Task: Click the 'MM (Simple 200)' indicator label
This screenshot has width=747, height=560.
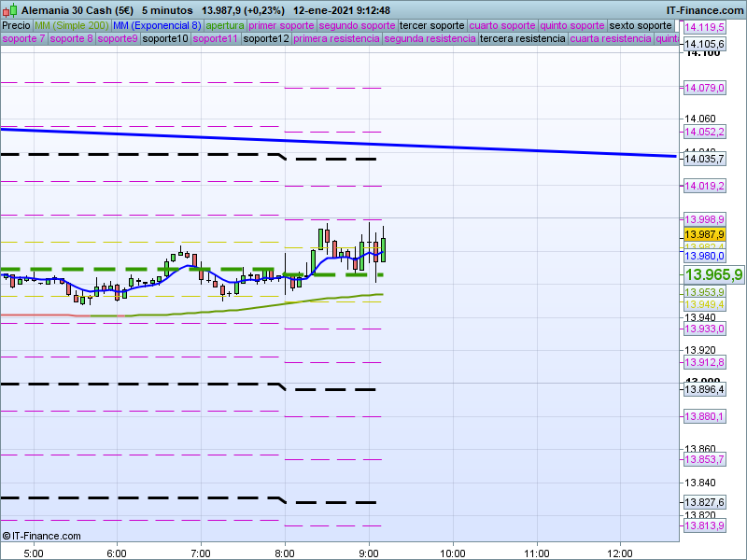Action: click(70, 25)
